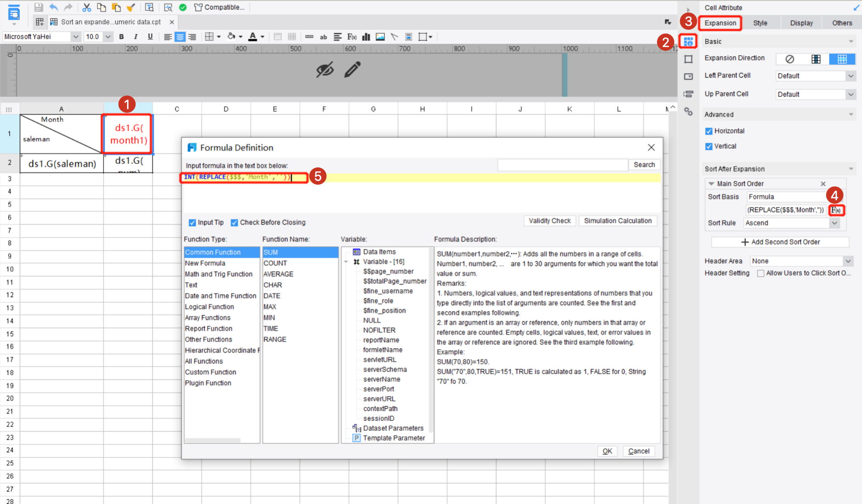
Task: Undo last action with Undo arrow
Action: 54,7
